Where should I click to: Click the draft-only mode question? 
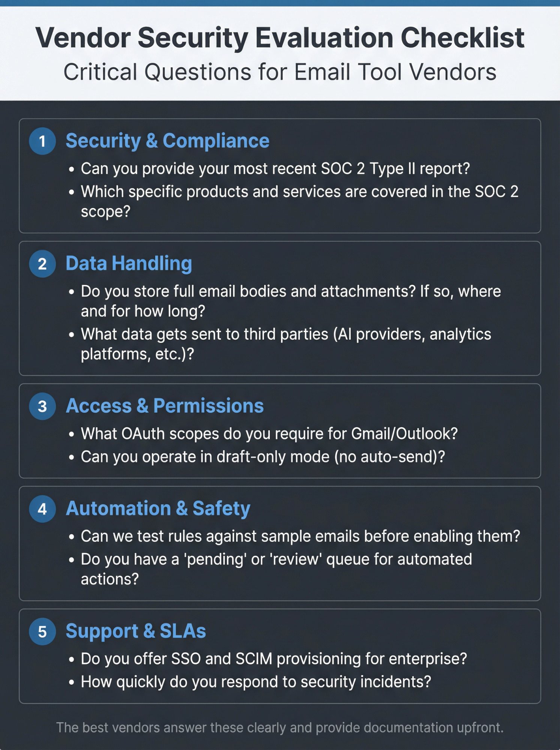click(x=263, y=457)
